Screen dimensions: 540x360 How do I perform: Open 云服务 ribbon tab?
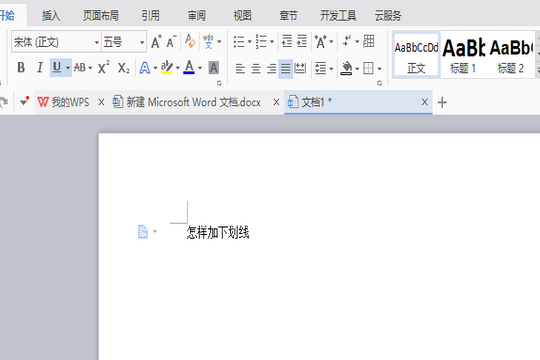[388, 16]
